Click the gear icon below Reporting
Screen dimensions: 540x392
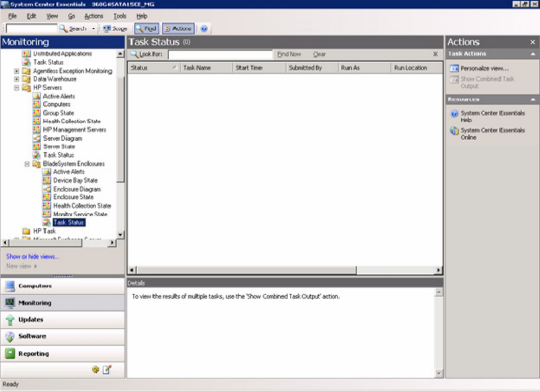click(x=95, y=370)
